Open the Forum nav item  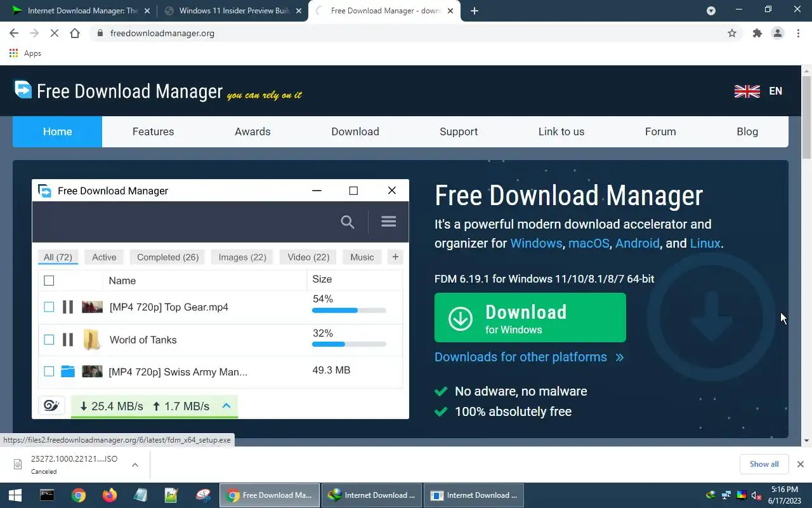coord(660,131)
